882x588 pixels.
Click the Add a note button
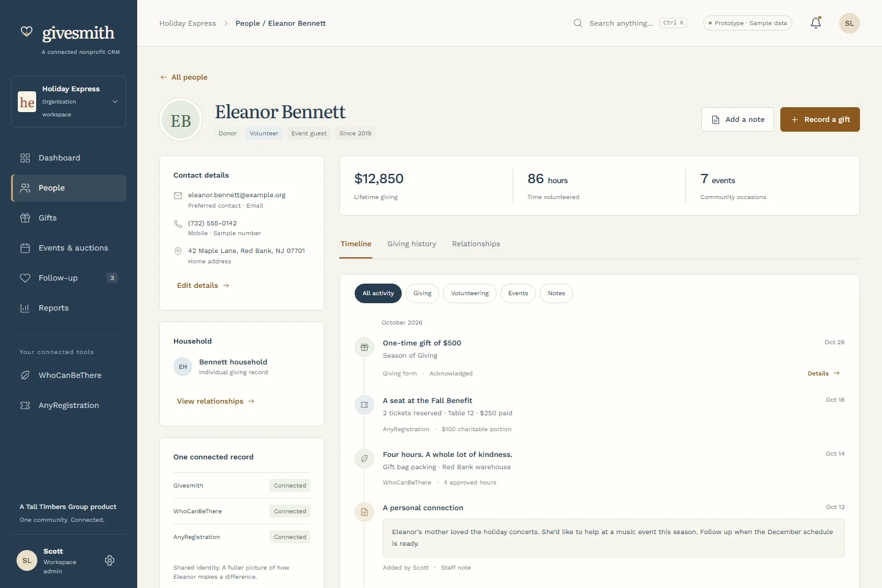(x=738, y=119)
